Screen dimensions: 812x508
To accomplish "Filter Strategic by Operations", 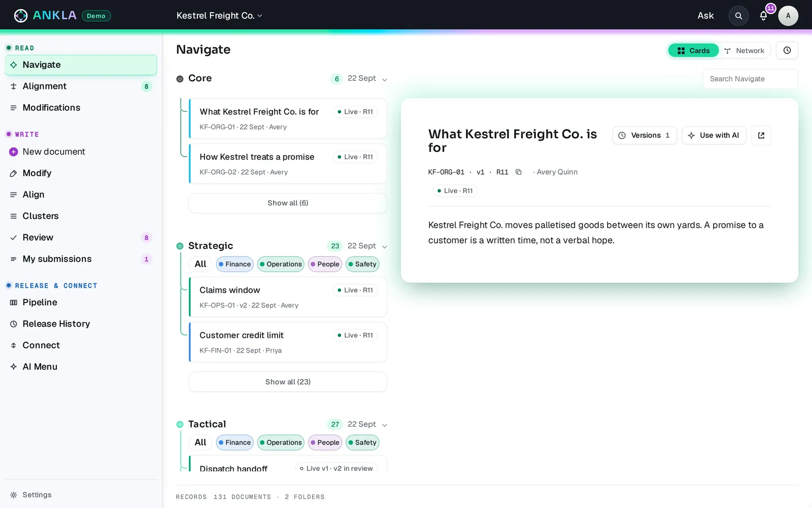I will coord(281,264).
